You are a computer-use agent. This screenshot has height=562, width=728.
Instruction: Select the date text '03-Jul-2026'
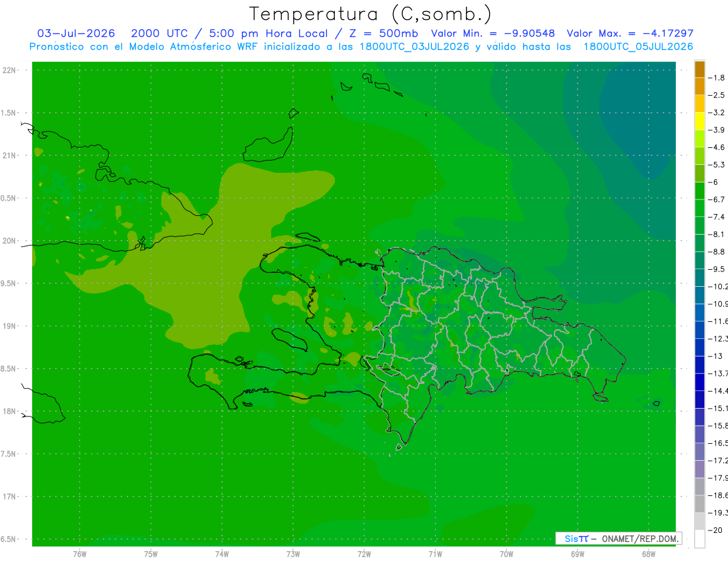click(76, 33)
